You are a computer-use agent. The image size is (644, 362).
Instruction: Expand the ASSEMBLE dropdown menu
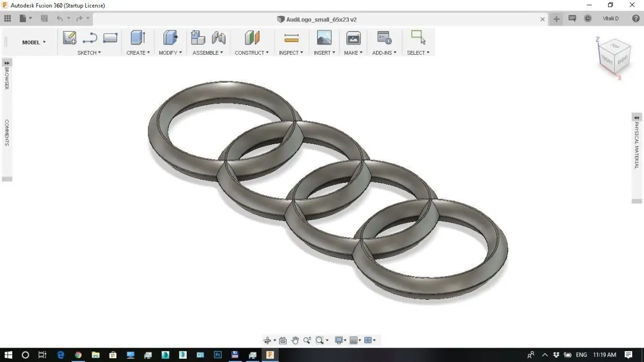pos(208,53)
